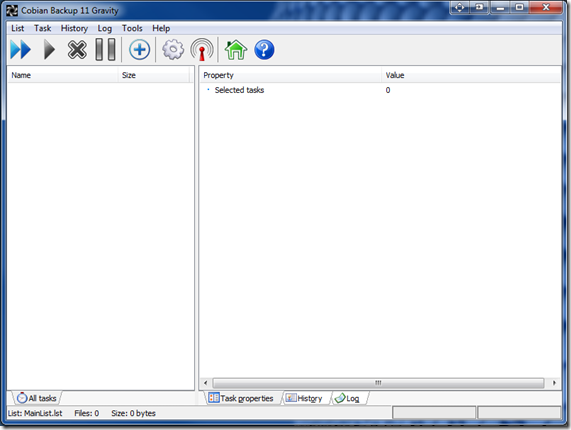Click the four-arrow move button in title bar

coord(460,7)
